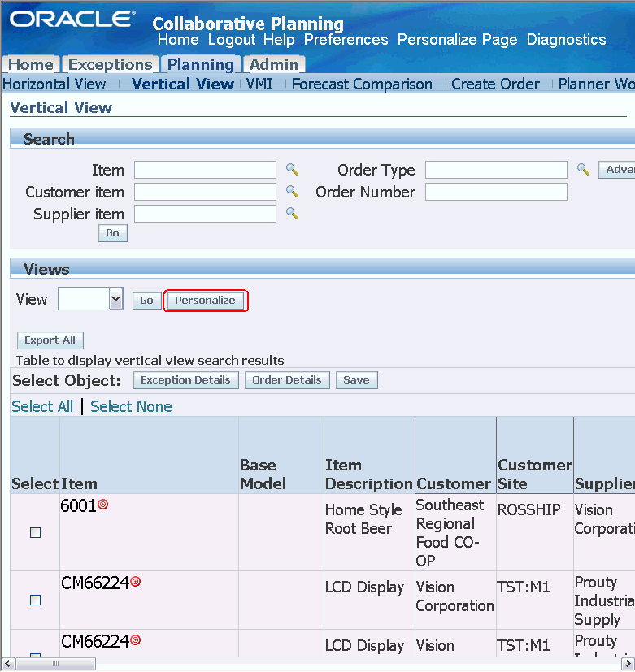The width and height of the screenshot is (635, 672).
Task: Switch to the Exceptions tab
Action: pyautogui.click(x=111, y=64)
